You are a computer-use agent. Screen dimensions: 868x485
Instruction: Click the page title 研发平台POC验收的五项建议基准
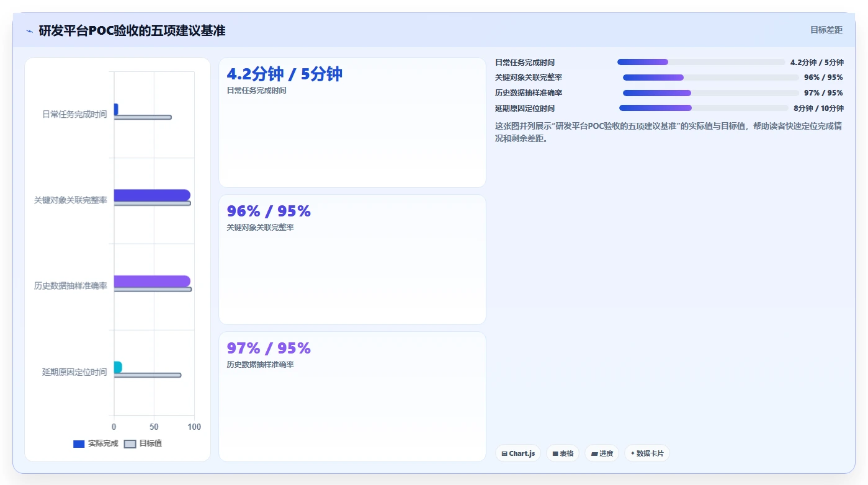(132, 30)
